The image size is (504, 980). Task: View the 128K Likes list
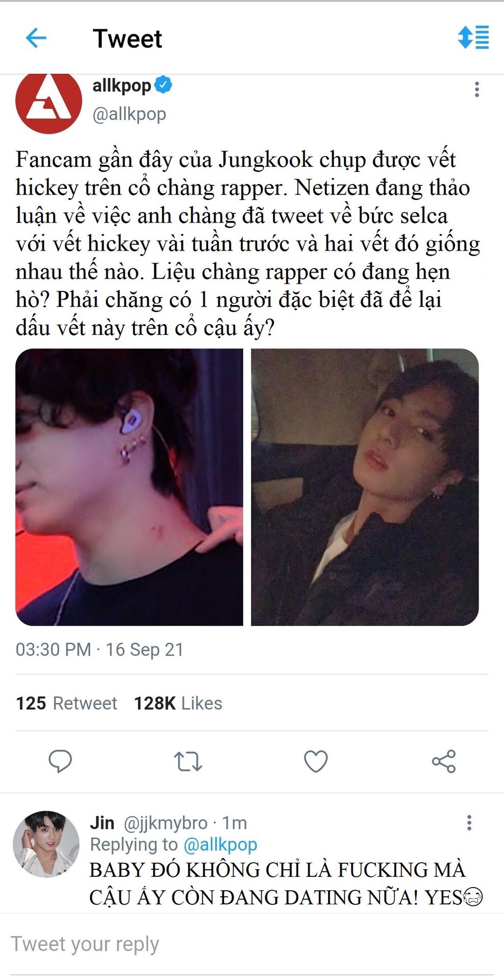(178, 703)
